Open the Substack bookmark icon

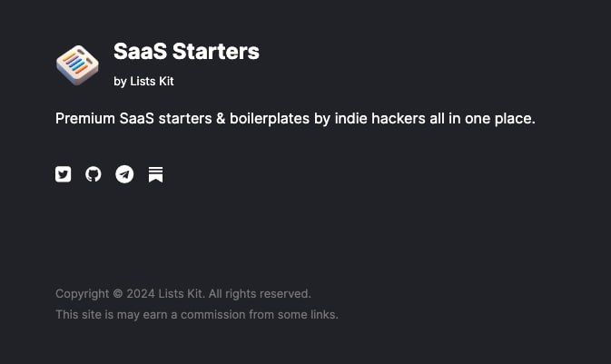[x=155, y=174]
